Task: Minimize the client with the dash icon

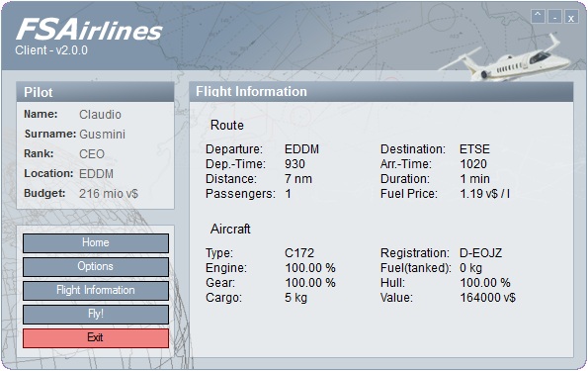Action: pyautogui.click(x=554, y=17)
